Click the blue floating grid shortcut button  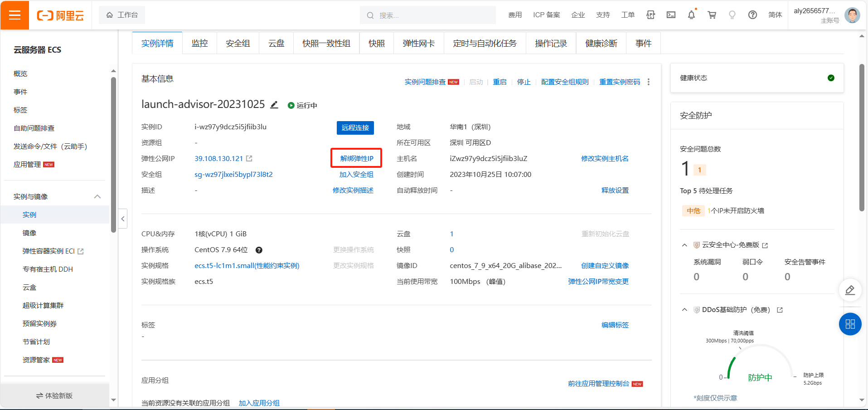(x=850, y=324)
